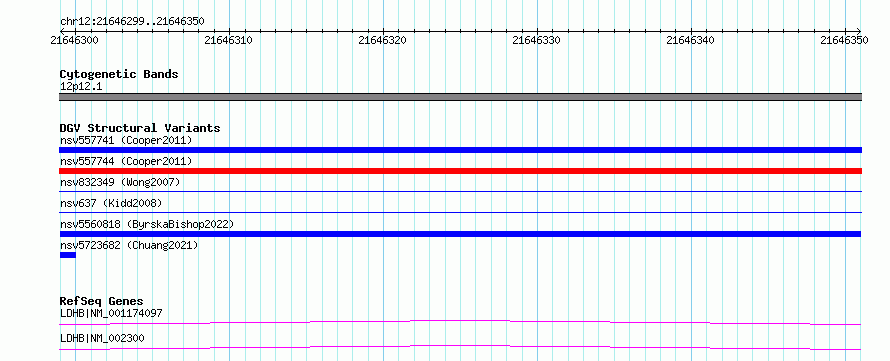This screenshot has width=890, height=361.
Task: Click ruler position 21646300
Action: tap(74, 40)
